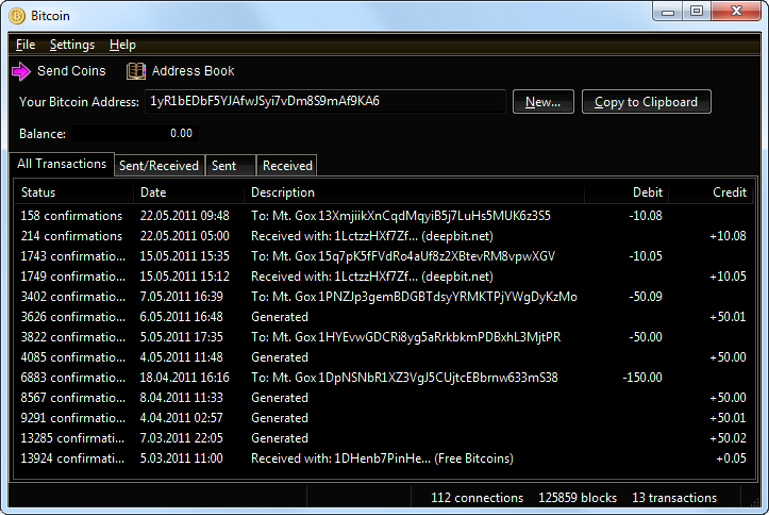Click date '15.05.2011 15:35'
The image size is (769, 515).
(184, 256)
